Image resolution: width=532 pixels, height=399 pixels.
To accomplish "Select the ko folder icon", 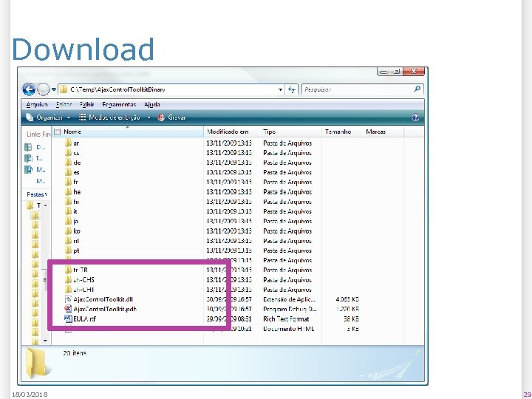I will click(68, 231).
